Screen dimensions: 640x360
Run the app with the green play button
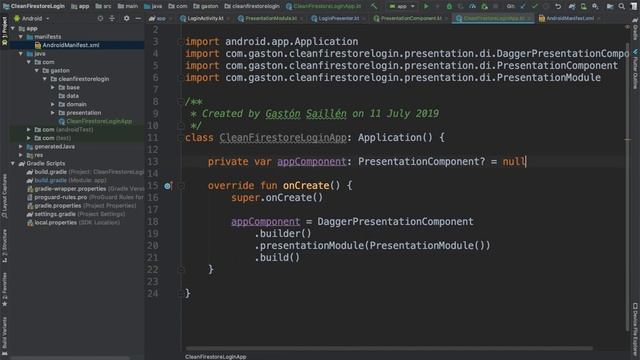pyautogui.click(x=426, y=6)
